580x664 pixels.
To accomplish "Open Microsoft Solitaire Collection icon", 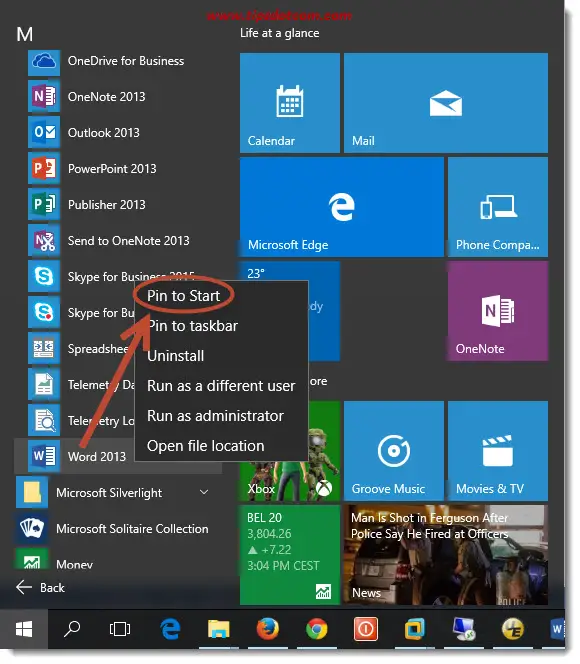I will click(x=32, y=528).
